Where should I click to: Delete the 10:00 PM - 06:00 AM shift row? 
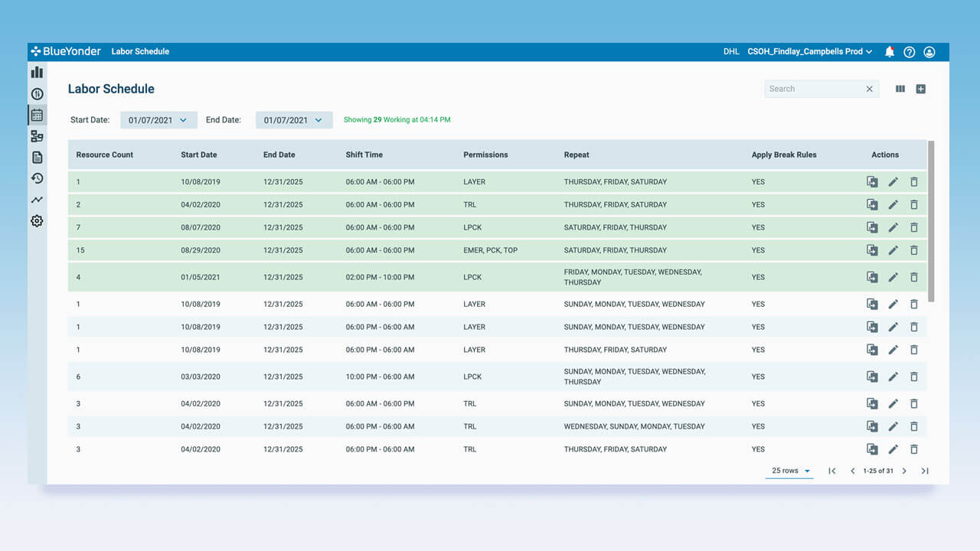click(x=913, y=377)
